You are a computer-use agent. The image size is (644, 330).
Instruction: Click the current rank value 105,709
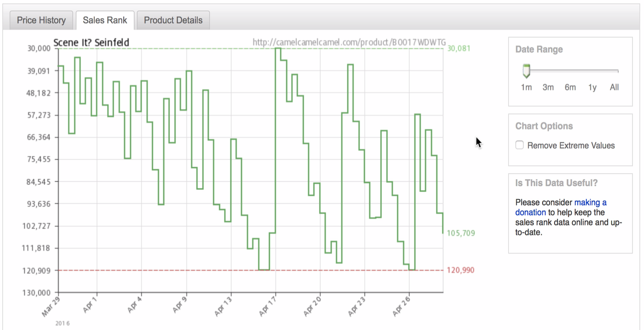click(461, 233)
